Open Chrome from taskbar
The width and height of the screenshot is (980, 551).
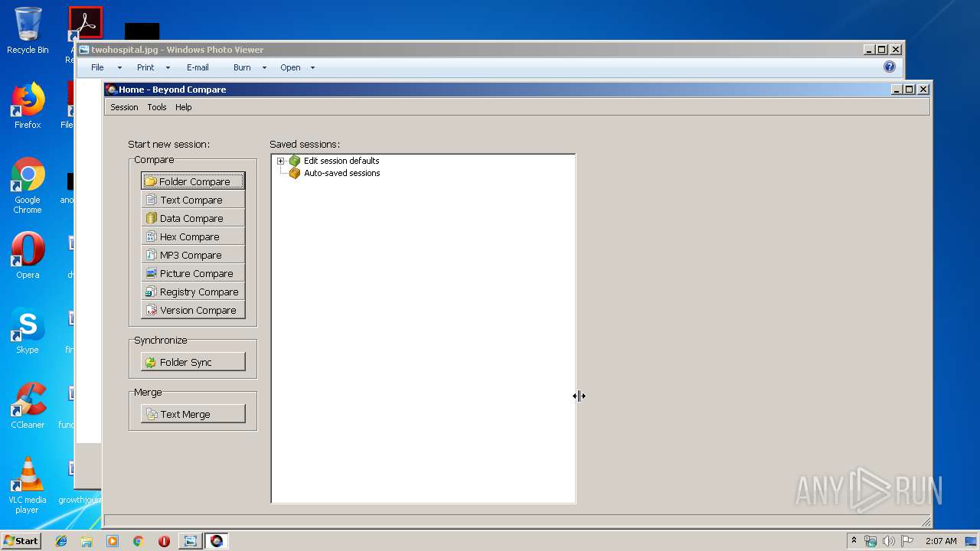click(x=139, y=541)
